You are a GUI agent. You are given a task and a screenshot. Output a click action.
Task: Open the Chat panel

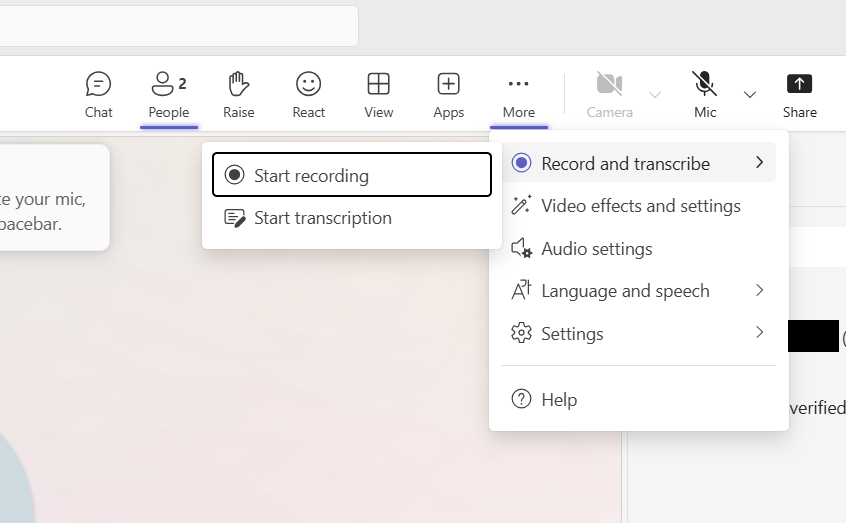pos(98,95)
